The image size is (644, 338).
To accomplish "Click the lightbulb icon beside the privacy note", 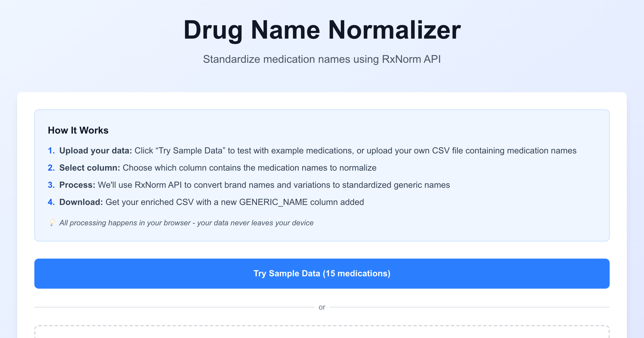I will [x=52, y=223].
